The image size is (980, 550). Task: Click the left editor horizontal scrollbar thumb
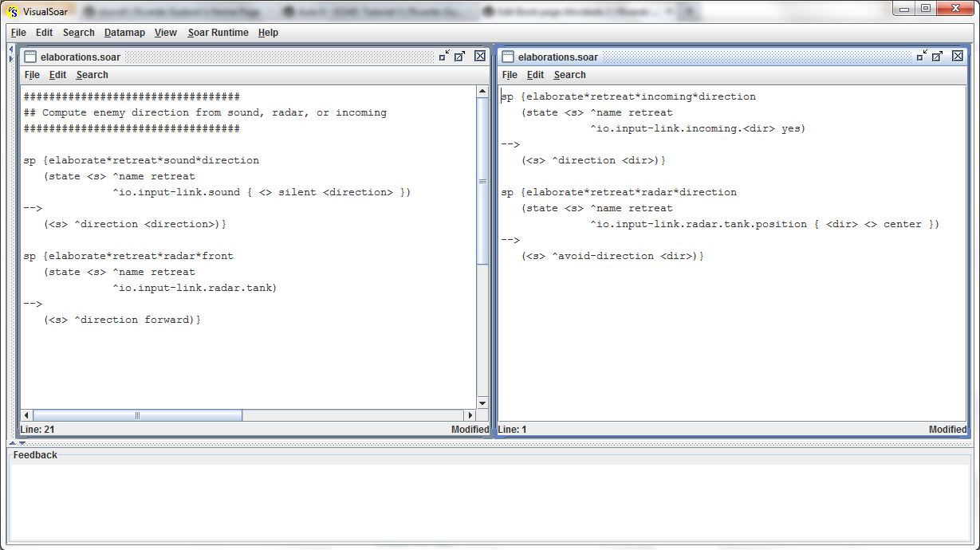point(137,415)
